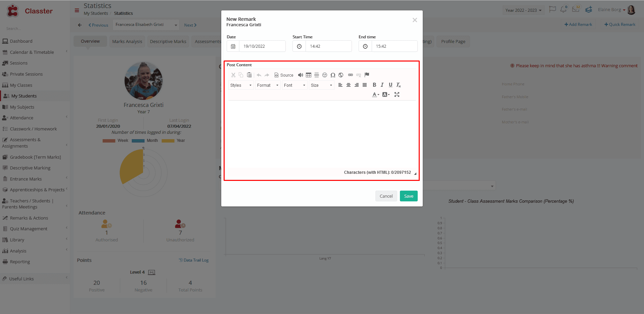The image size is (644, 314).
Task: Align text left in the editor
Action: (x=340, y=85)
